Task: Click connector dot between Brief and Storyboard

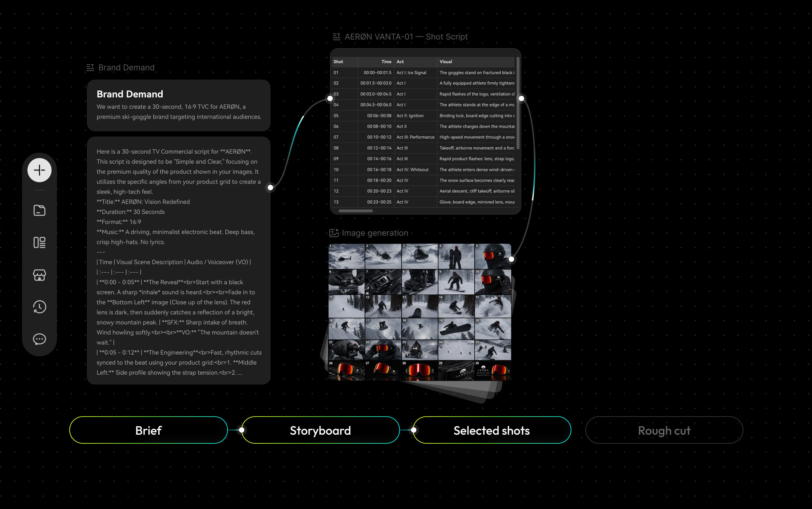Action: coord(242,430)
